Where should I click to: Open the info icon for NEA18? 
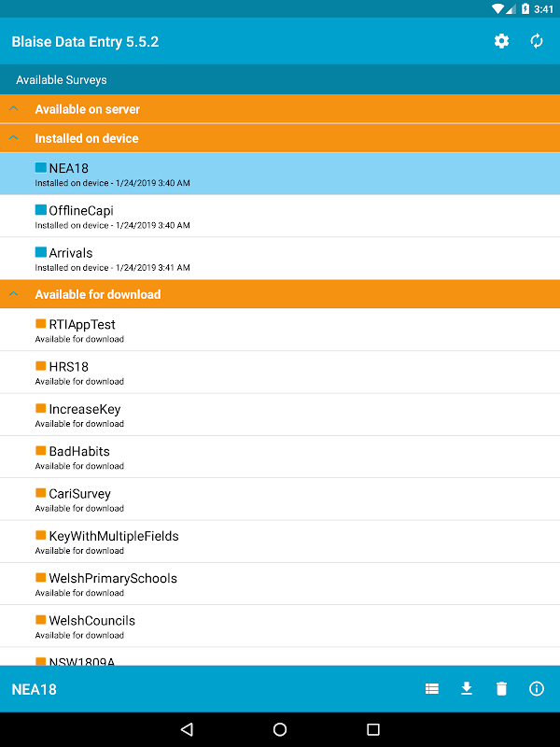pos(537,689)
